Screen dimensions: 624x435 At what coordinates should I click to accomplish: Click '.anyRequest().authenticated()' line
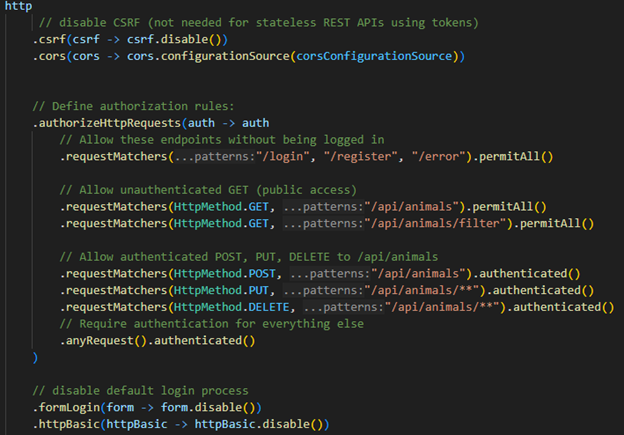(157, 340)
